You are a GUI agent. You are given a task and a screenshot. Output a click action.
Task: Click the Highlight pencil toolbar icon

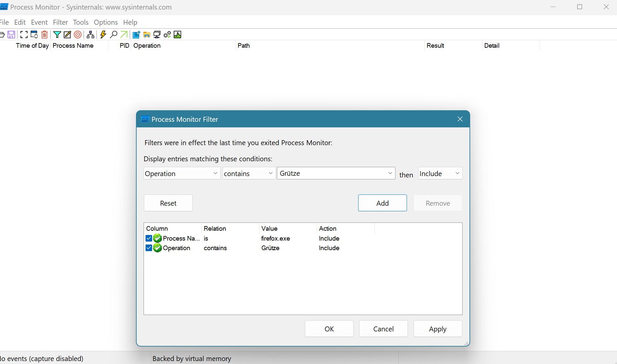(x=67, y=35)
